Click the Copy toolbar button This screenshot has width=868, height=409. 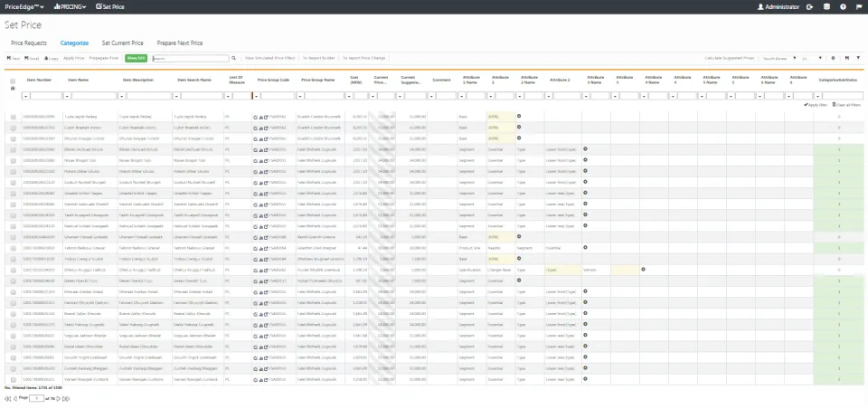pyautogui.click(x=51, y=58)
